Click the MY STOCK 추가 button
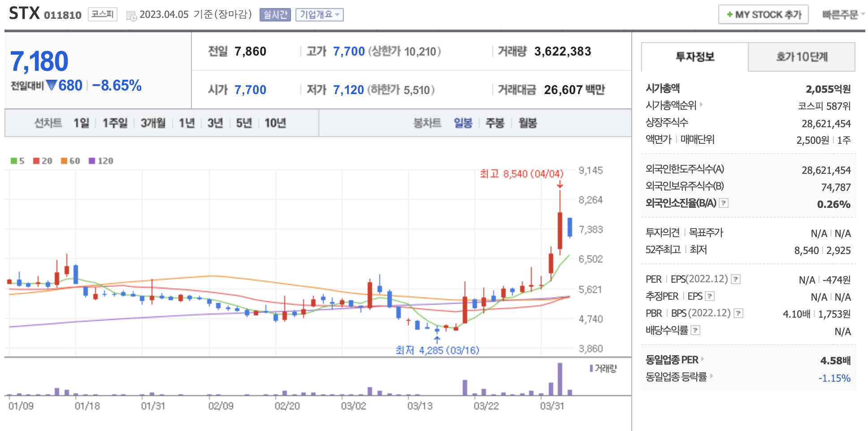868x431 pixels. (x=763, y=15)
